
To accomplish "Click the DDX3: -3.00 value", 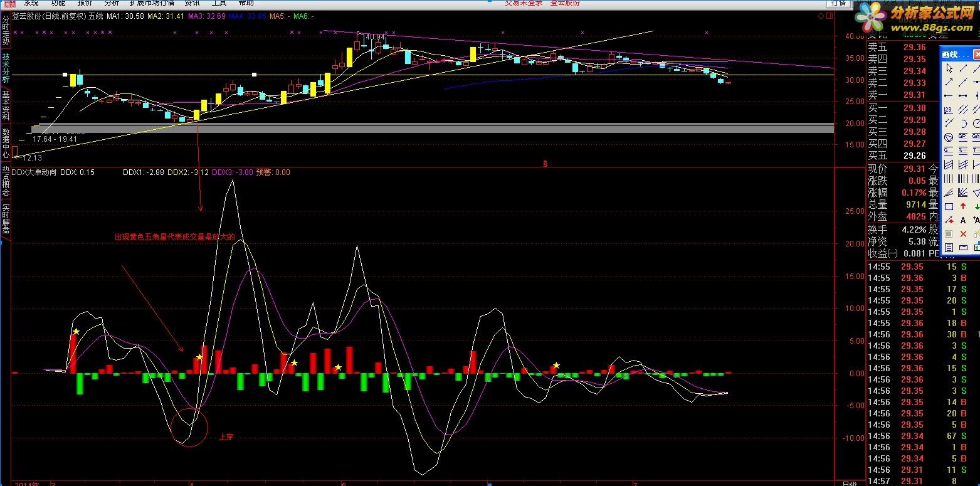I will point(233,172).
